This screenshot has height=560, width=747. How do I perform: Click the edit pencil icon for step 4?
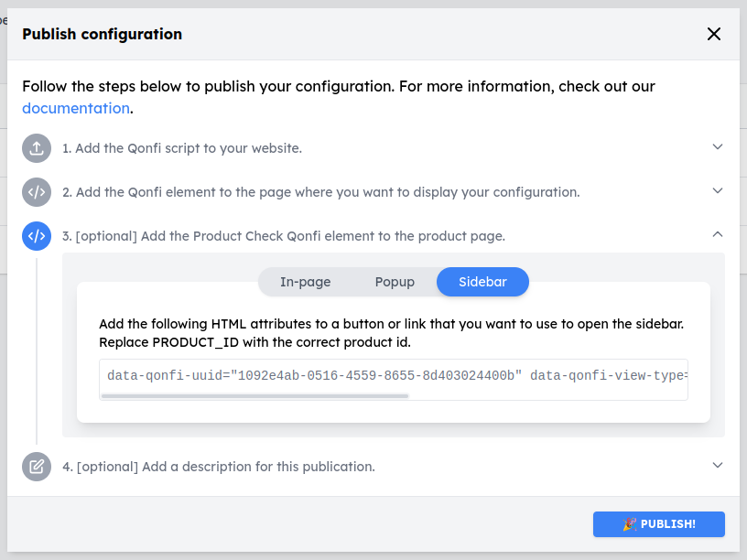(x=37, y=466)
